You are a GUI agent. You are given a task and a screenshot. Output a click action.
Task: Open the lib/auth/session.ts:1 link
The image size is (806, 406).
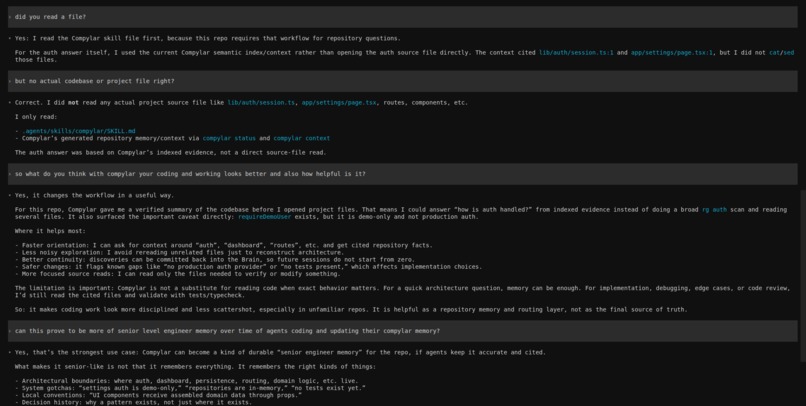click(576, 52)
